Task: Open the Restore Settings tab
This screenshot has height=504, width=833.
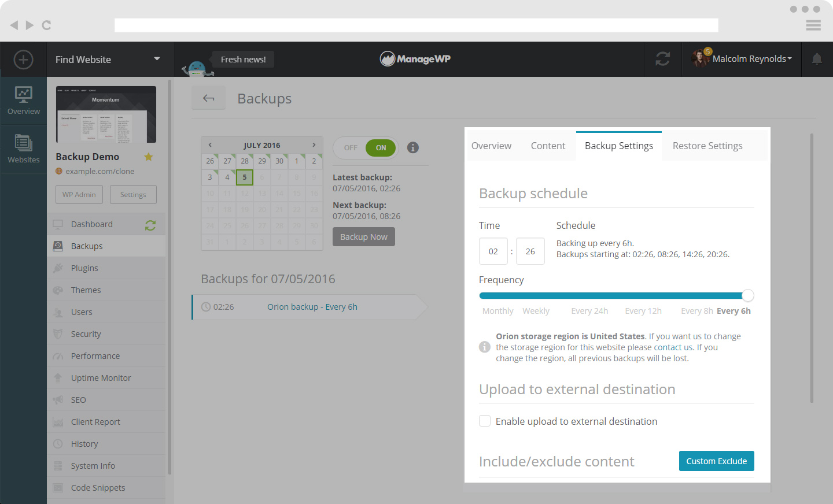Action: [707, 146]
